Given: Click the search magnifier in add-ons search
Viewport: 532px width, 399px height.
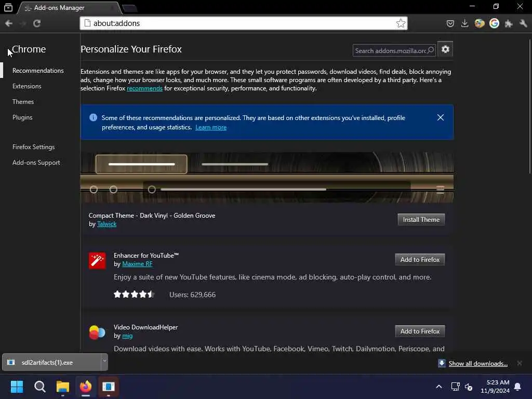Looking at the screenshot, I should [x=431, y=50].
